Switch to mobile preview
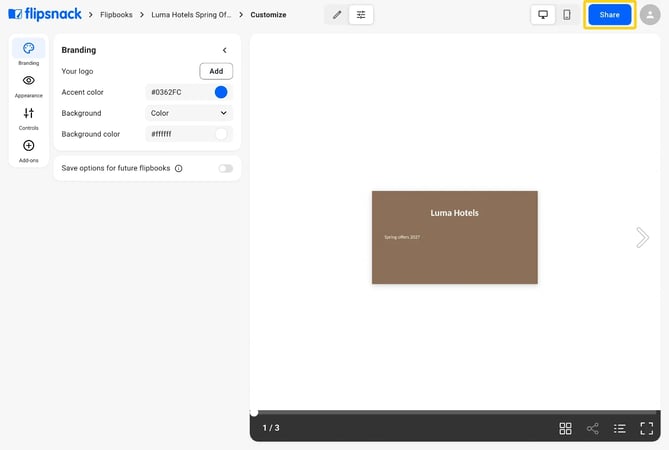The image size is (669, 450). click(x=567, y=15)
